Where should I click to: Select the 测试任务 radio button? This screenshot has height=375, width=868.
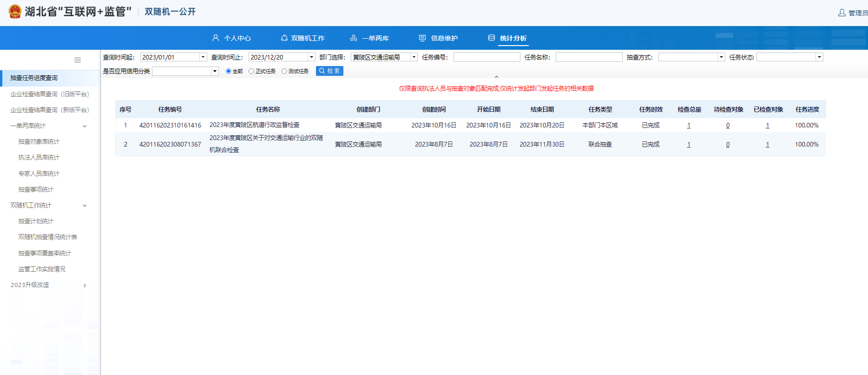click(x=284, y=71)
